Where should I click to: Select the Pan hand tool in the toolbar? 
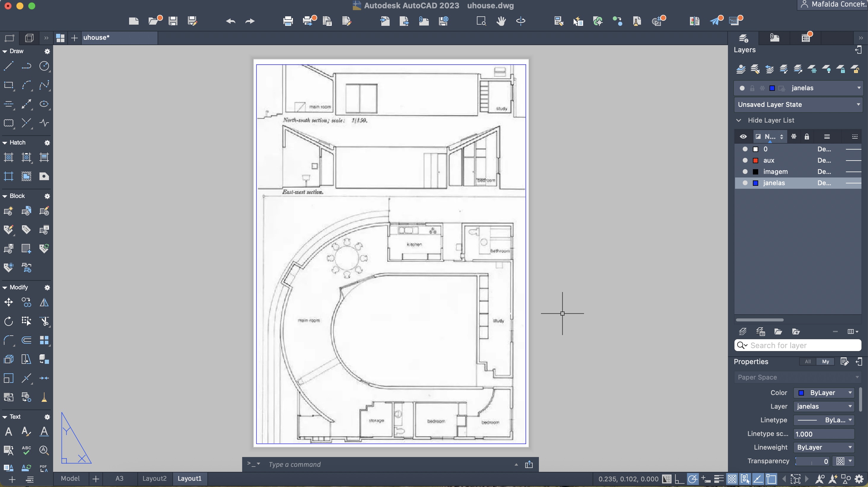pos(501,21)
